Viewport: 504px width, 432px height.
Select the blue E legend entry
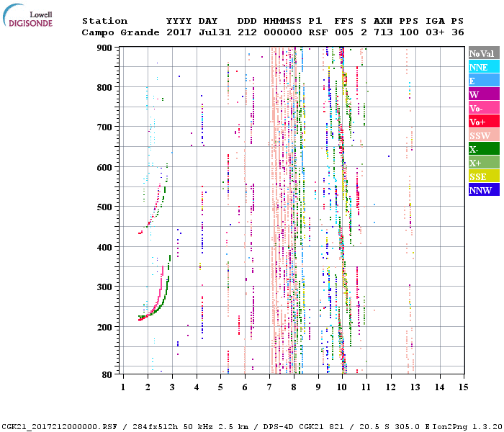tap(483, 81)
